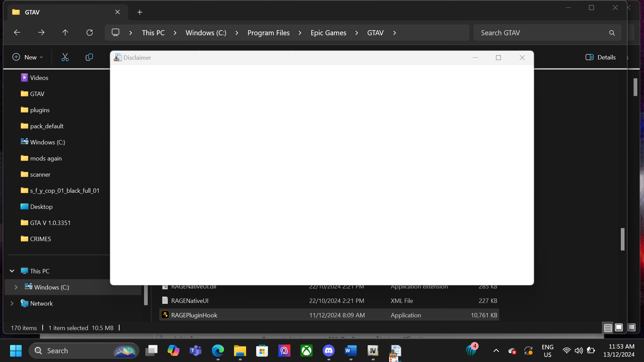This screenshot has height=362, width=644.
Task: Click the RAGEPluginHook application file icon
Action: tap(165, 315)
